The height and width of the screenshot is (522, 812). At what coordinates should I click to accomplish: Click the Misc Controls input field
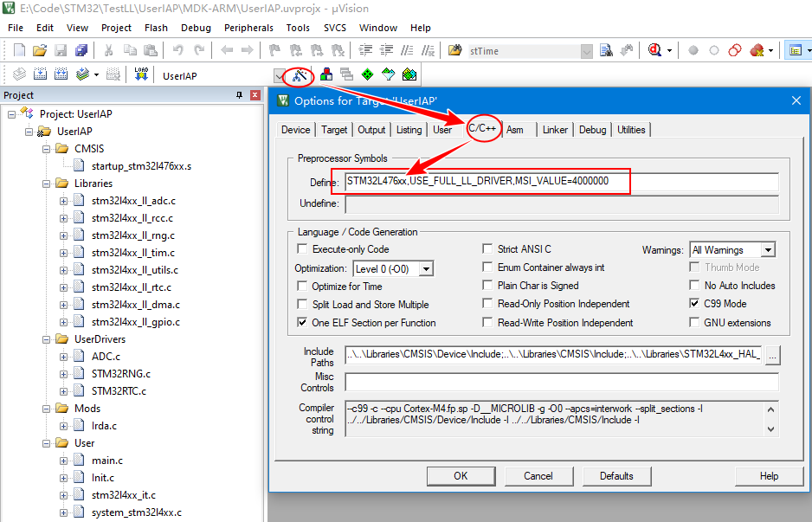(562, 382)
